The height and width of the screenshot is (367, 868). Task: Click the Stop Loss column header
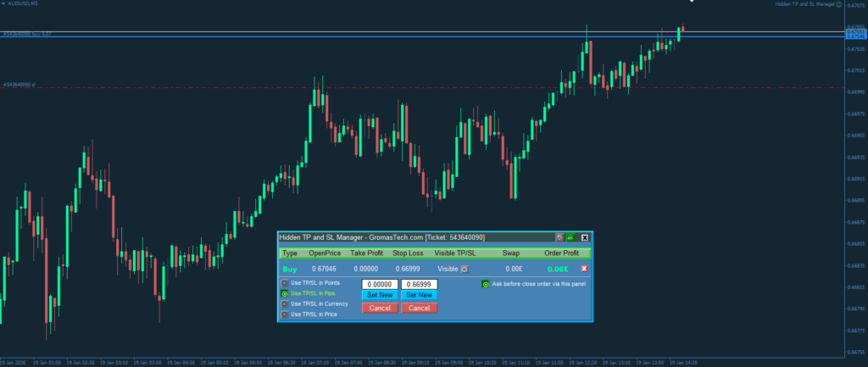coord(408,253)
